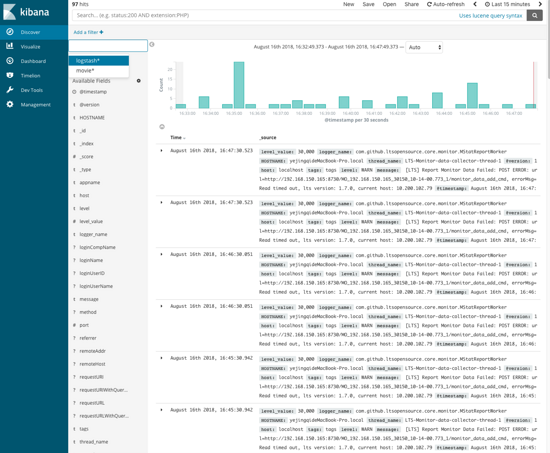The image size is (550, 453).
Task: Toggle the histogram chart collapse button
Action: tap(162, 127)
